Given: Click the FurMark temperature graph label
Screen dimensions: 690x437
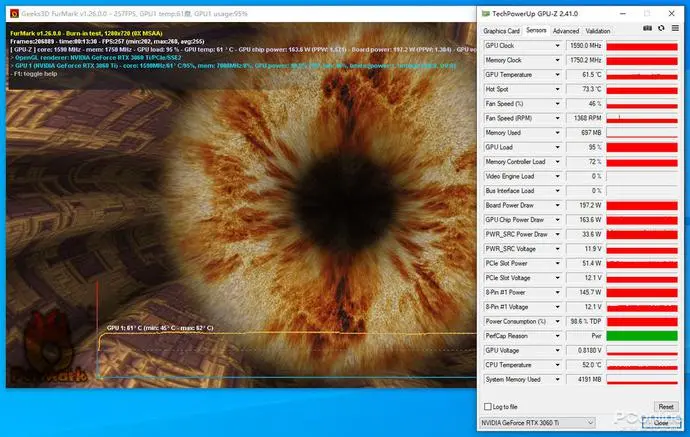Looking at the screenshot, I should click(x=160, y=328).
